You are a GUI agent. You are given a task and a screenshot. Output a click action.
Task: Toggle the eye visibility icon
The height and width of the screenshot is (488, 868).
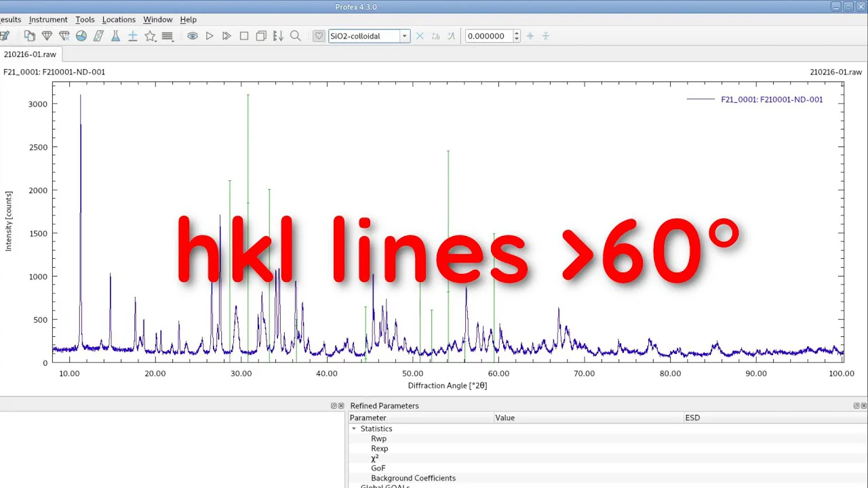[x=193, y=36]
